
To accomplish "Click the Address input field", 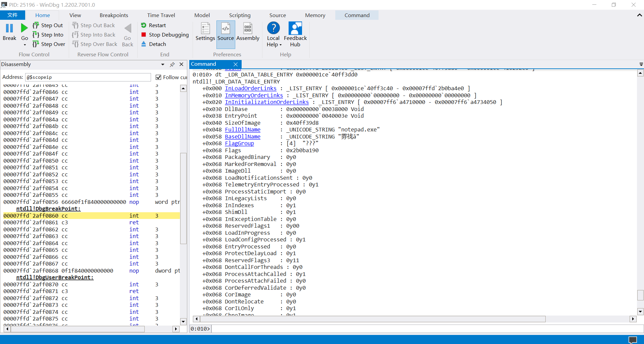I will coord(88,77).
